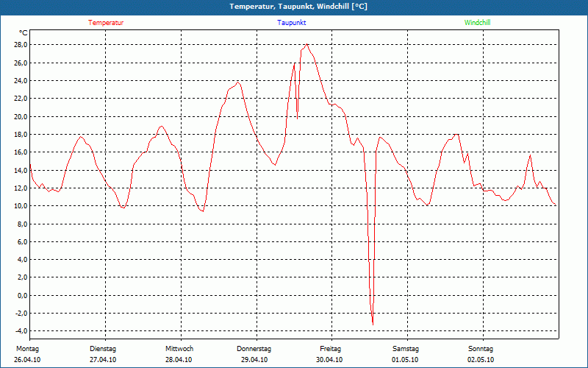Click the 28,0 y-axis value
The image size is (588, 368).
[21, 45]
